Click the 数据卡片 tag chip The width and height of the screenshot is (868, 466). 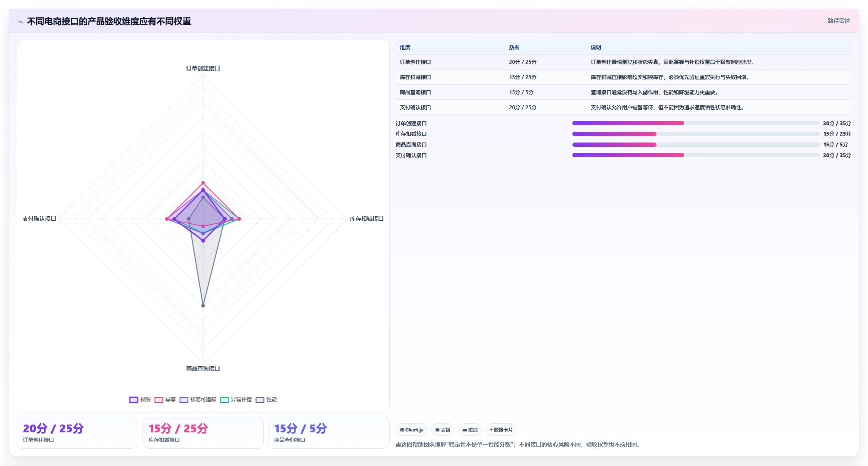pyautogui.click(x=502, y=430)
